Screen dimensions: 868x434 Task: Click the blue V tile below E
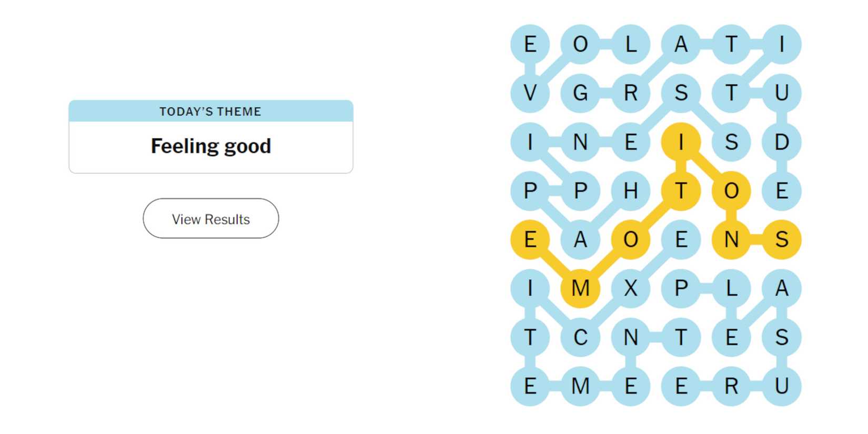[530, 94]
